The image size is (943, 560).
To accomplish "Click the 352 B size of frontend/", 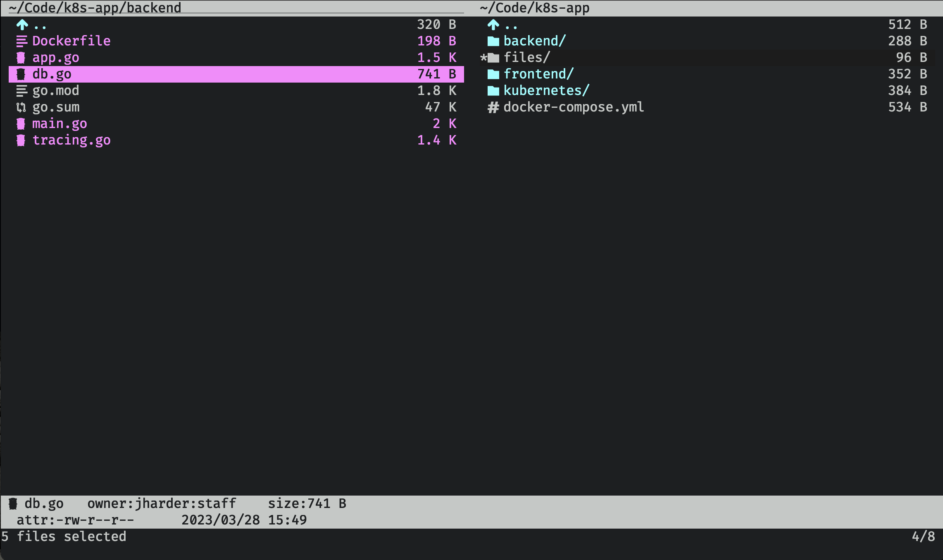I will (x=908, y=74).
